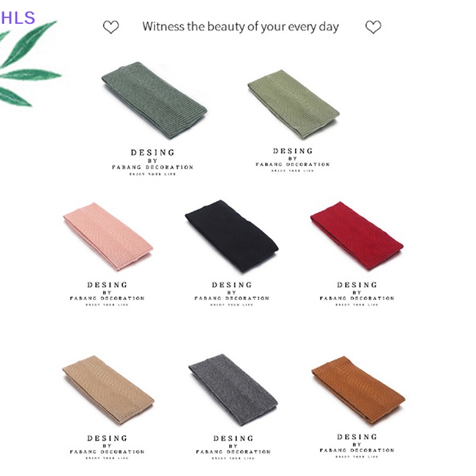Click the DESING label under the brown headband
476x476 pixels.
point(357,437)
